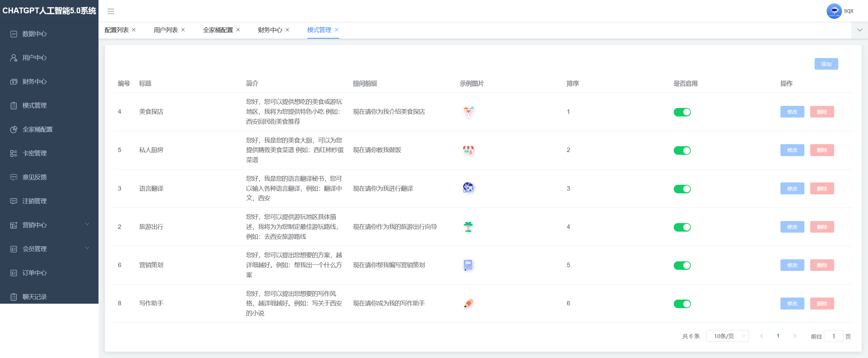Switch to the 用户列表 tab
This screenshot has width=868, height=358.
click(x=165, y=30)
